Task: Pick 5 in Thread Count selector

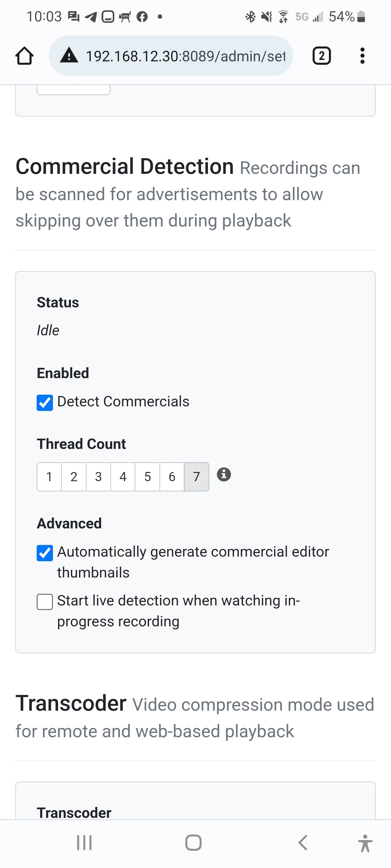Action: [147, 477]
